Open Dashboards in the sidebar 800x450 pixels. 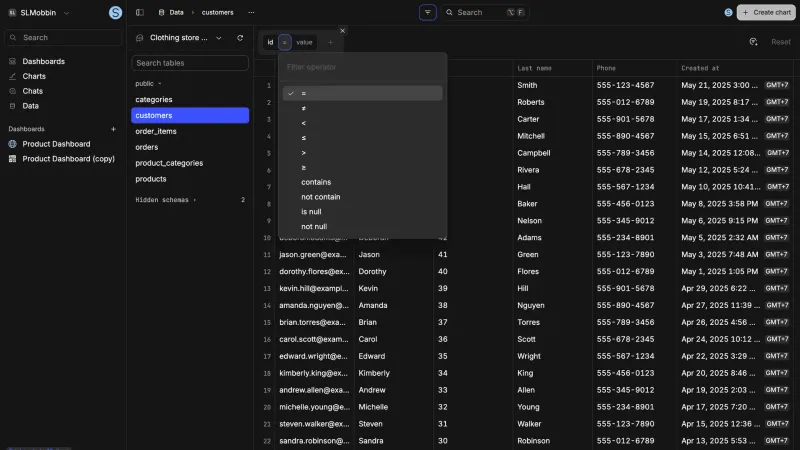coord(43,61)
